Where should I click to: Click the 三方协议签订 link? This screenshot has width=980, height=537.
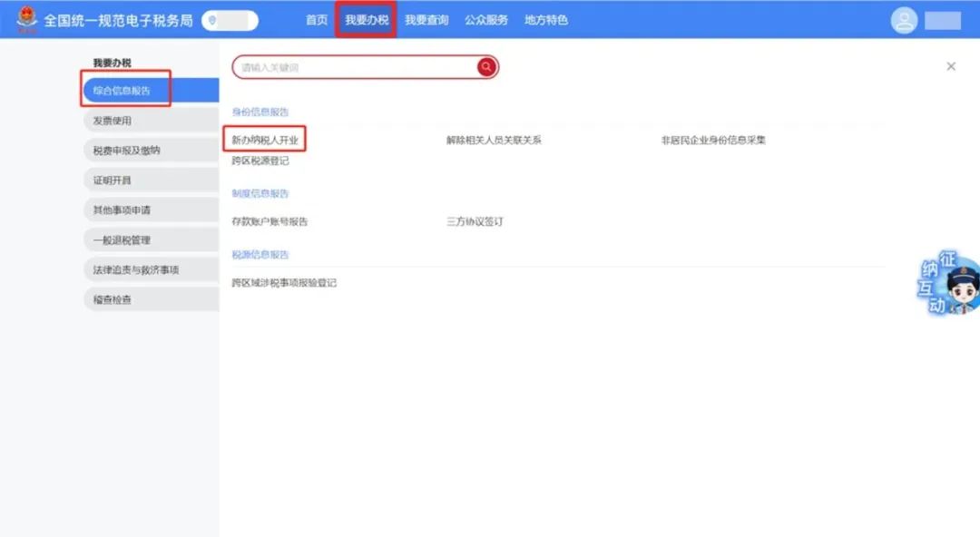point(475,221)
